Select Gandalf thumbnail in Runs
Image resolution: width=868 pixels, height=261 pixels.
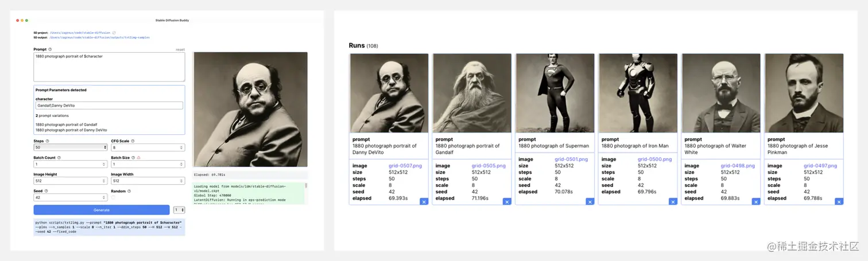click(x=472, y=93)
